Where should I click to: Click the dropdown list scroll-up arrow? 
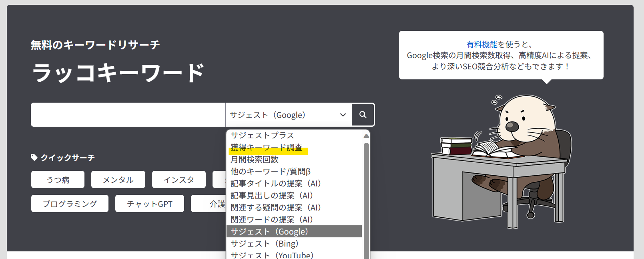(x=366, y=136)
